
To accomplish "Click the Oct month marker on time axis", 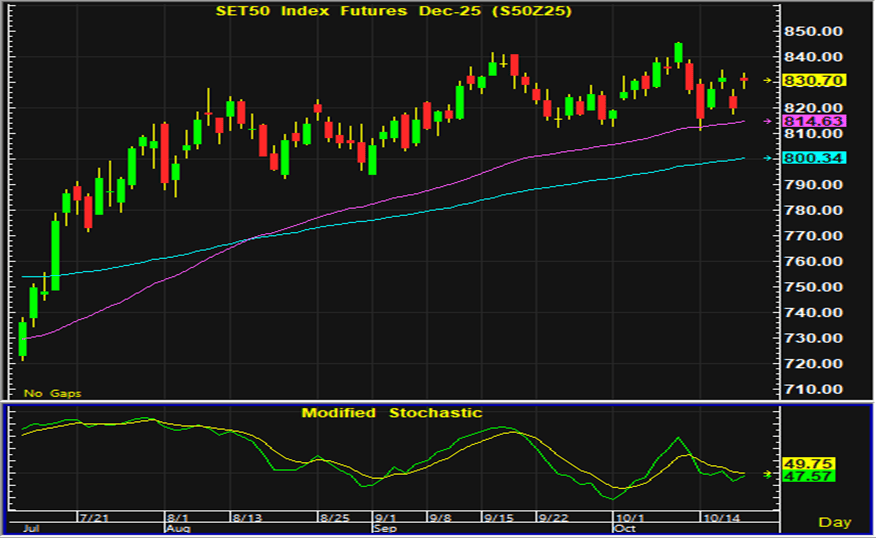I will 624,527.
